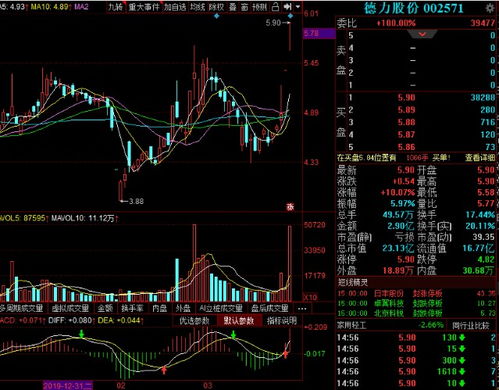Screen dimensions: 499x390
Task: Switch to 优选参数 parameters
Action: pyautogui.click(x=194, y=321)
